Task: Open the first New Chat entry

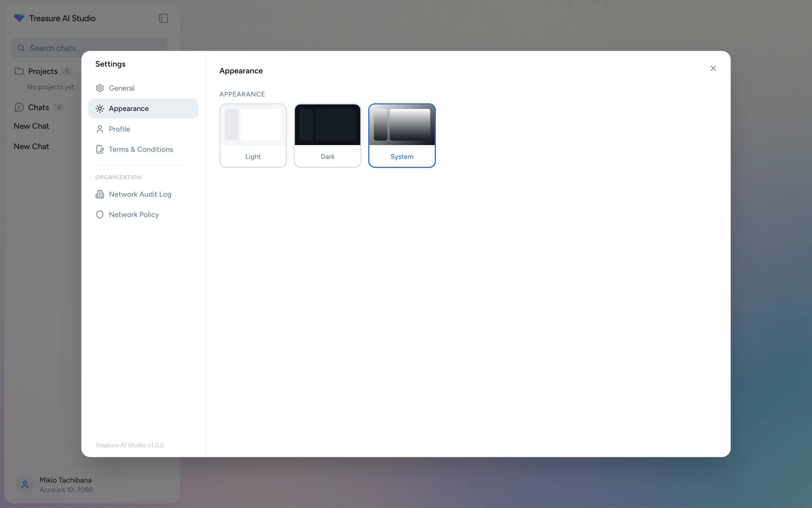Action: 31,126
